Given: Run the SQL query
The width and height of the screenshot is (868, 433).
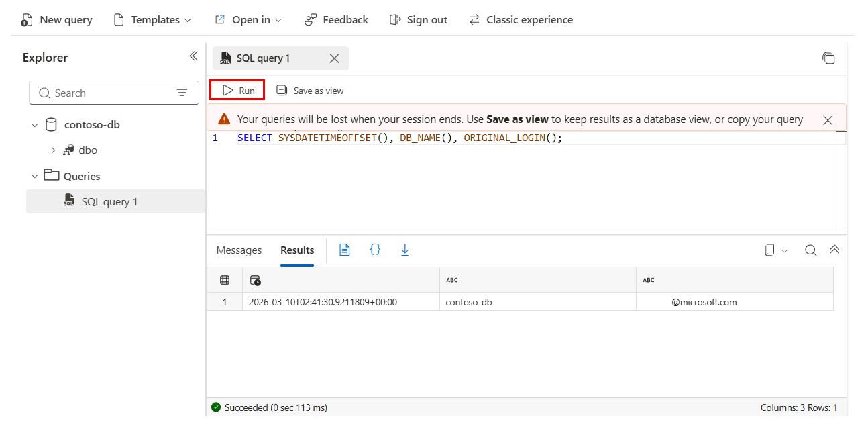Looking at the screenshot, I should click(x=237, y=89).
